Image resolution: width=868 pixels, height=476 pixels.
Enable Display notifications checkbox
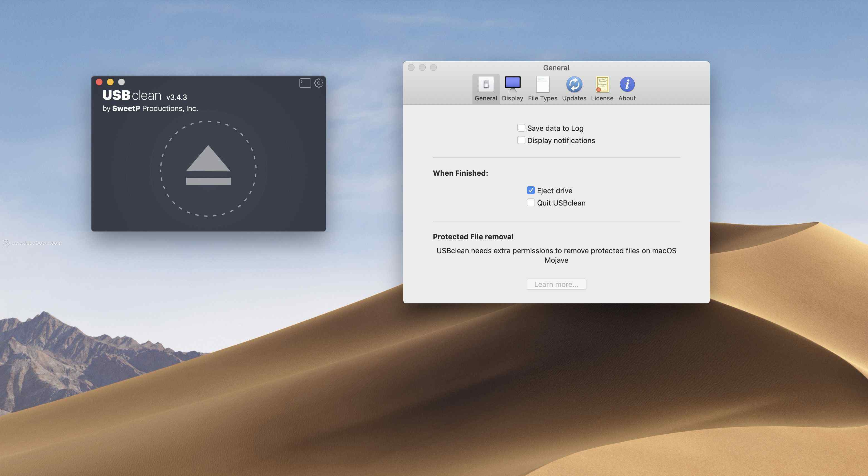(x=521, y=140)
